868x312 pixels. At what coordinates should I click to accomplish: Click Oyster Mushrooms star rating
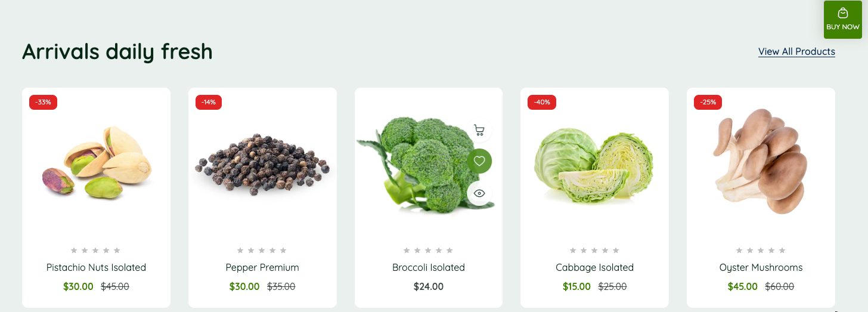click(761, 251)
